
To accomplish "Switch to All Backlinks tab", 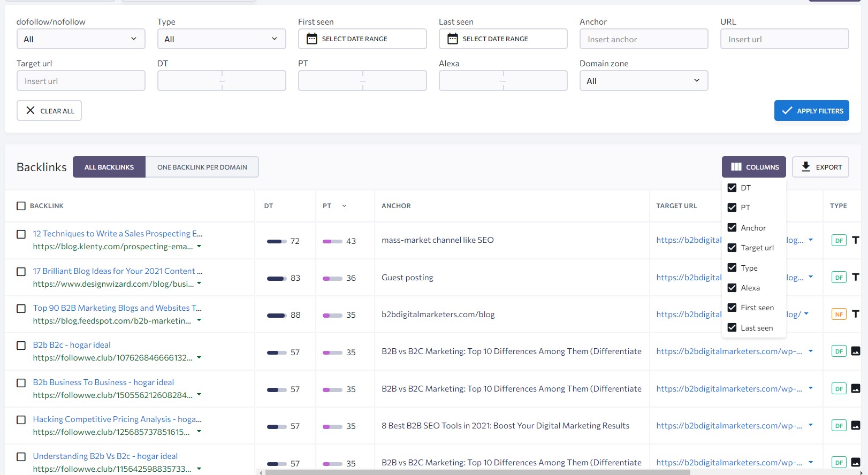I will [109, 167].
